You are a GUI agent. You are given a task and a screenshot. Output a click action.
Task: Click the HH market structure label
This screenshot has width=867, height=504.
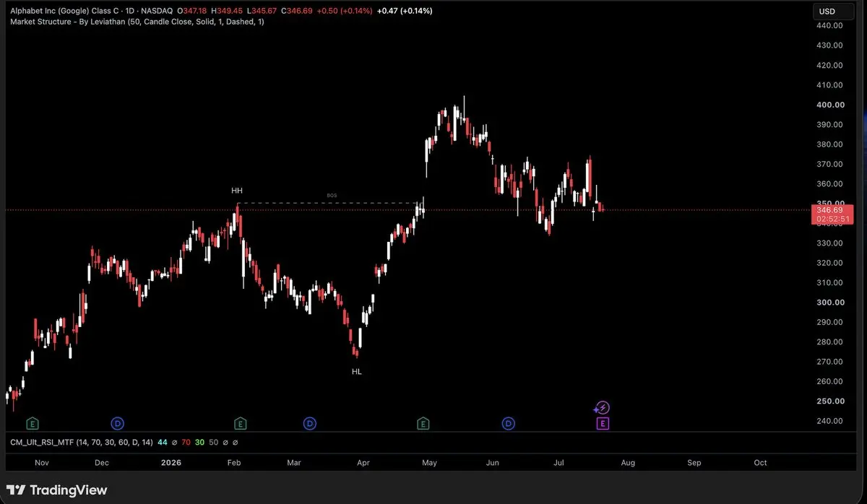(x=237, y=191)
